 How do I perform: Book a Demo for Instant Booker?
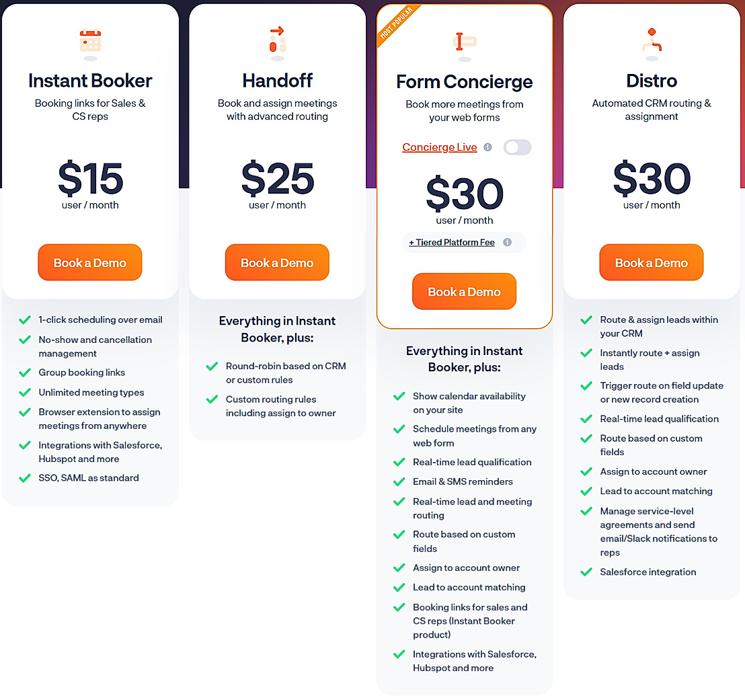click(90, 262)
